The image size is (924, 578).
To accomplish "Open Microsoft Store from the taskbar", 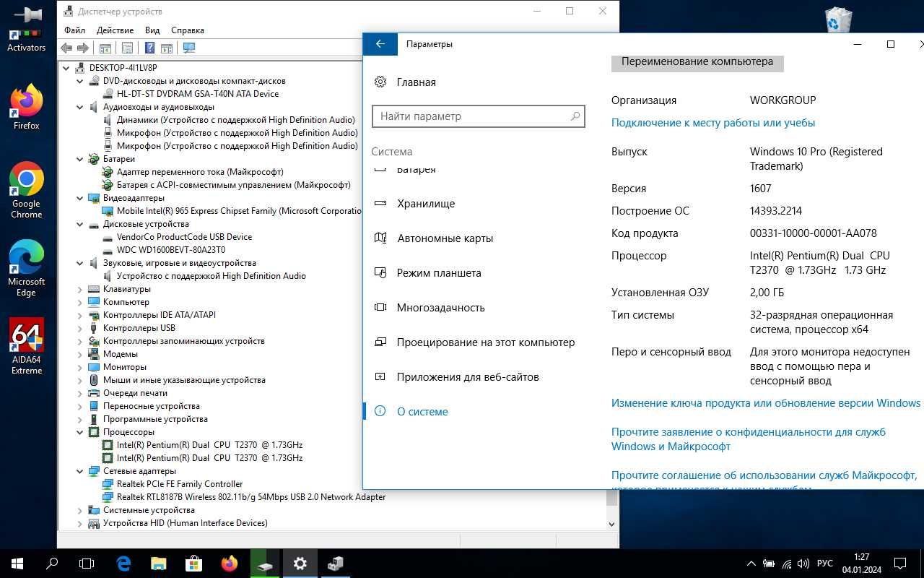I will (193, 564).
